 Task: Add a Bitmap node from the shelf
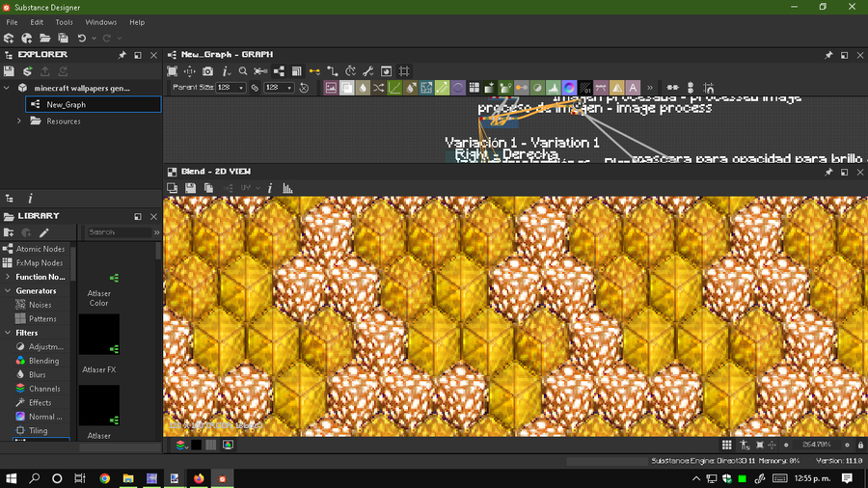(x=331, y=88)
